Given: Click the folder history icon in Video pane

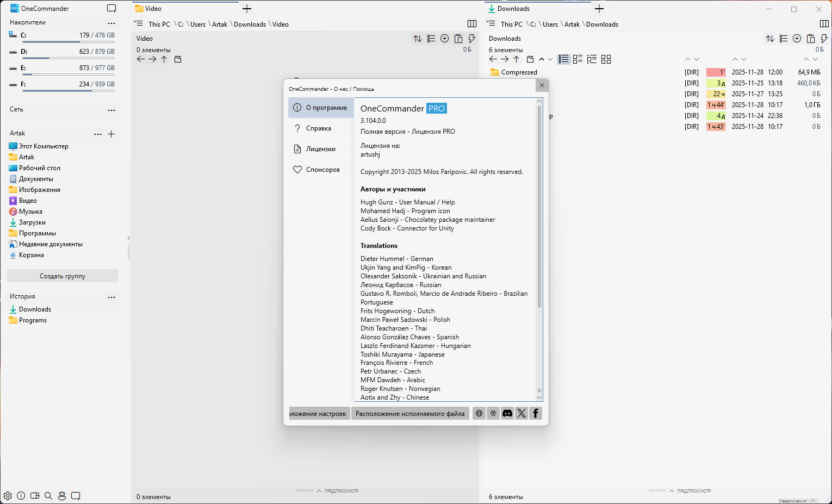Looking at the screenshot, I should click(178, 59).
